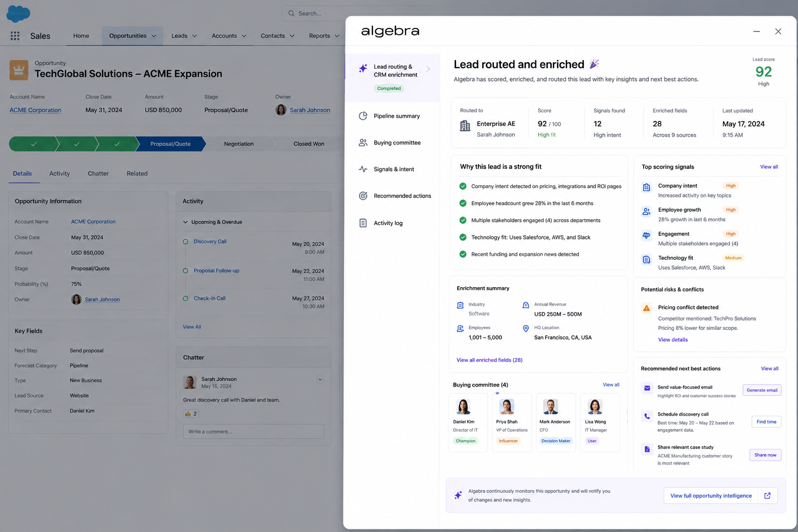Click the Engagement signal icon
The image size is (798, 532).
pos(646,235)
